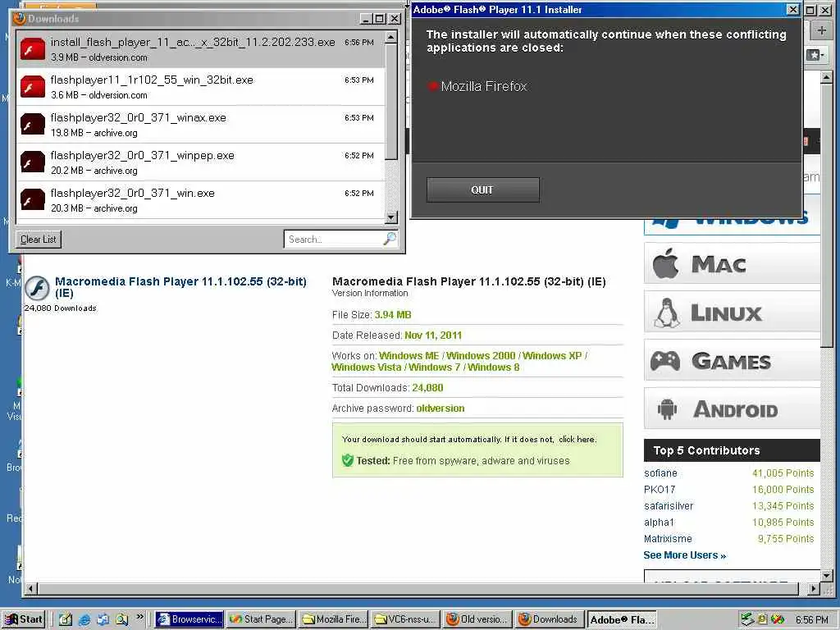Click the oldversion archive password text
Screen dimensions: 840x630
tap(441, 409)
